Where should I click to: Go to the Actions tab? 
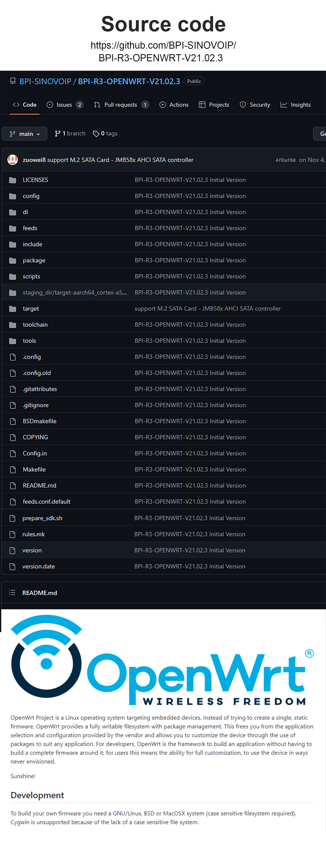tap(174, 105)
